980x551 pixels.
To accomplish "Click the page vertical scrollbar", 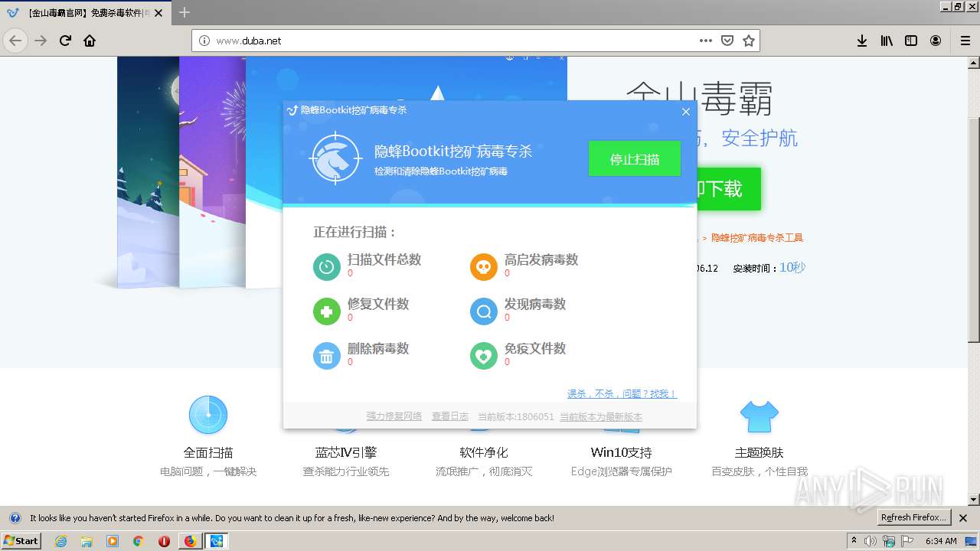I will click(x=974, y=230).
